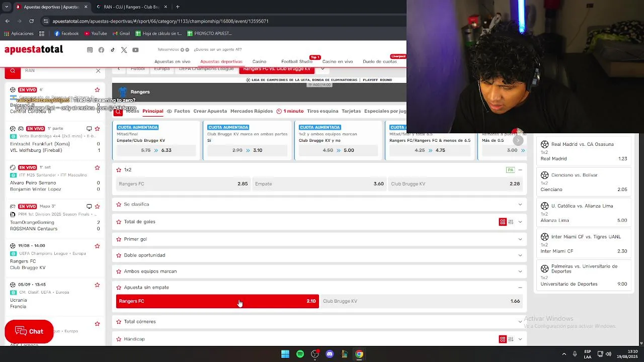This screenshot has height=362, width=644.
Task: Select Club Brugge KV 2.28 odds in 1x2
Action: 455,184
